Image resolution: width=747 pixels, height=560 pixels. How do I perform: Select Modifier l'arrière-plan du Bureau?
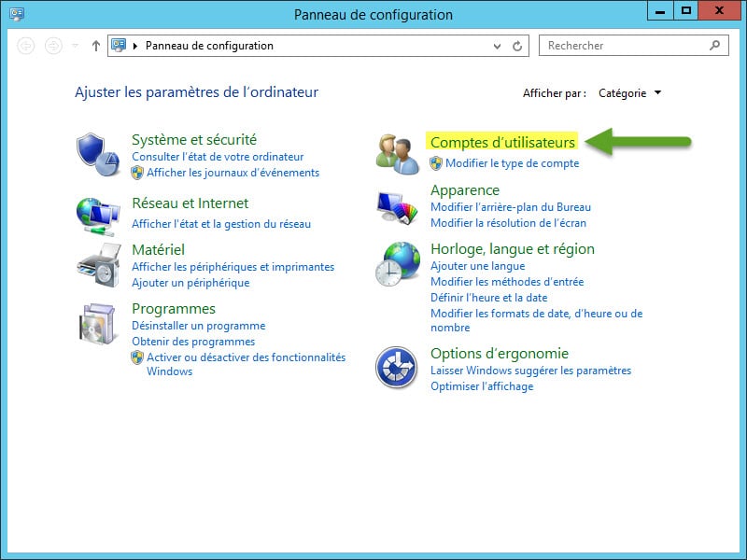click(x=511, y=207)
